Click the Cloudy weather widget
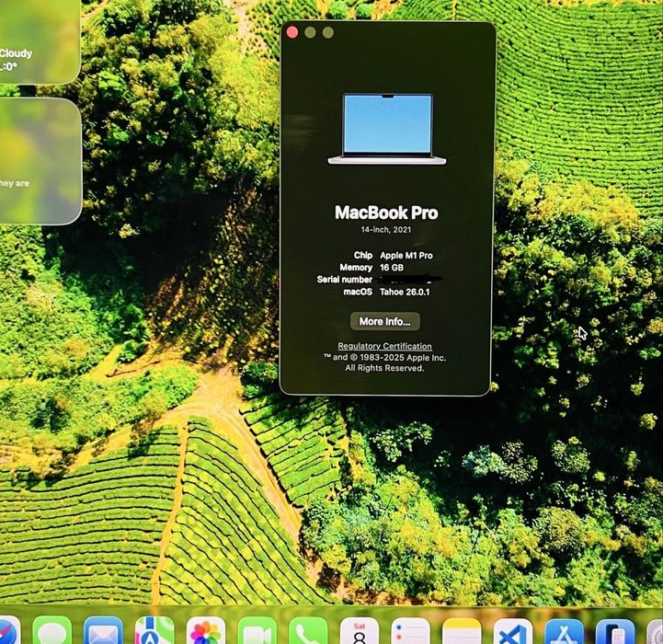663x644 pixels. click(x=39, y=41)
